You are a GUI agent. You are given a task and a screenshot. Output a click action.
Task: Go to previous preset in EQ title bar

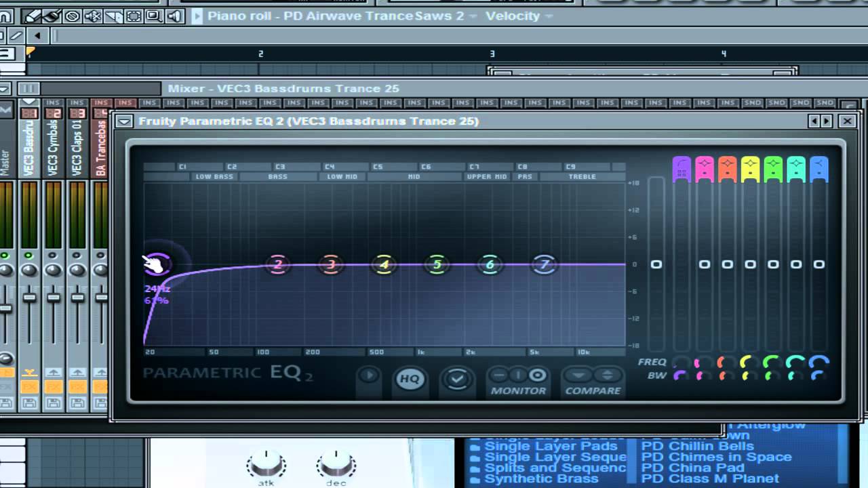pos(815,121)
